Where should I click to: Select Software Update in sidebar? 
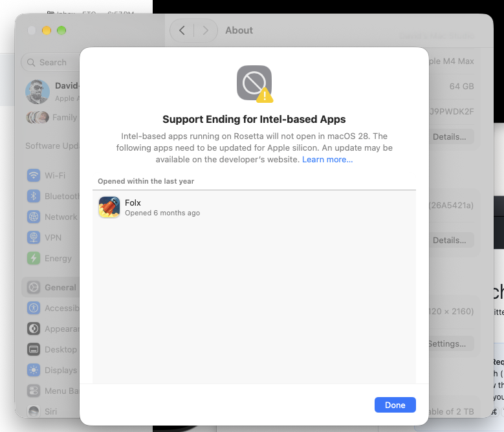(x=52, y=146)
